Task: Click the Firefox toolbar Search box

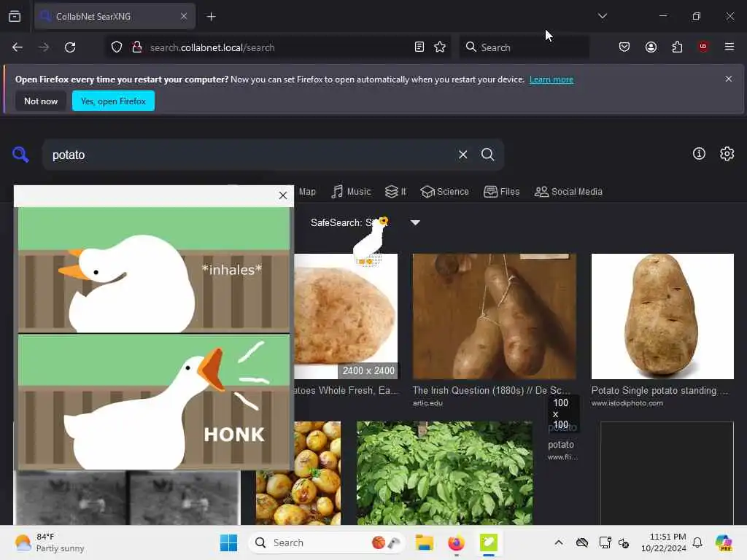Action: pyautogui.click(x=524, y=47)
